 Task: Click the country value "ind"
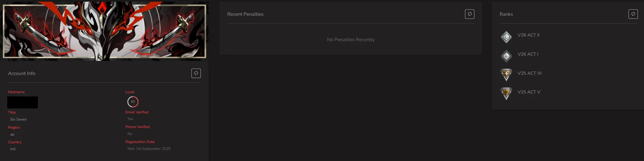pos(13,149)
